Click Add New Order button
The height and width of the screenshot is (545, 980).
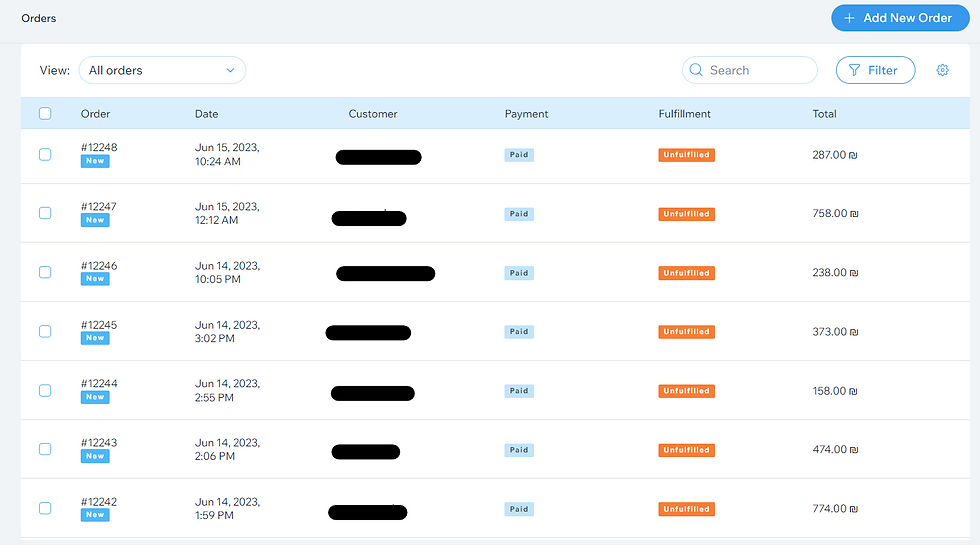(900, 18)
